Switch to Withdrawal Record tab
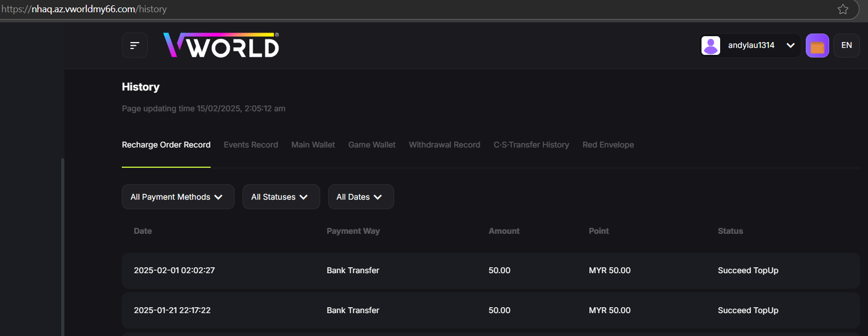Image resolution: width=868 pixels, height=336 pixels. pos(445,145)
